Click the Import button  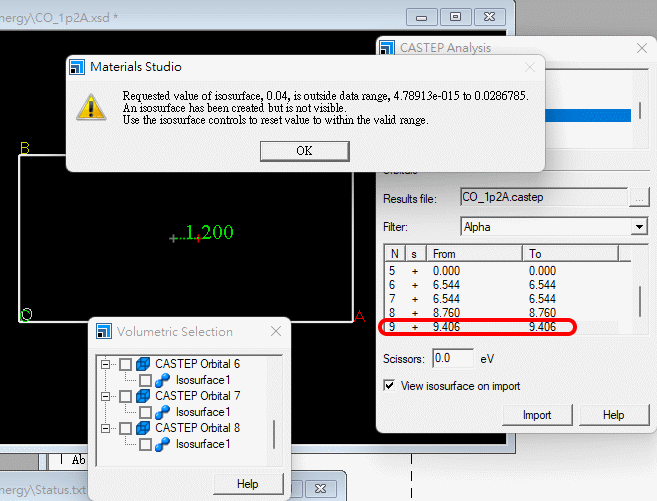(536, 415)
